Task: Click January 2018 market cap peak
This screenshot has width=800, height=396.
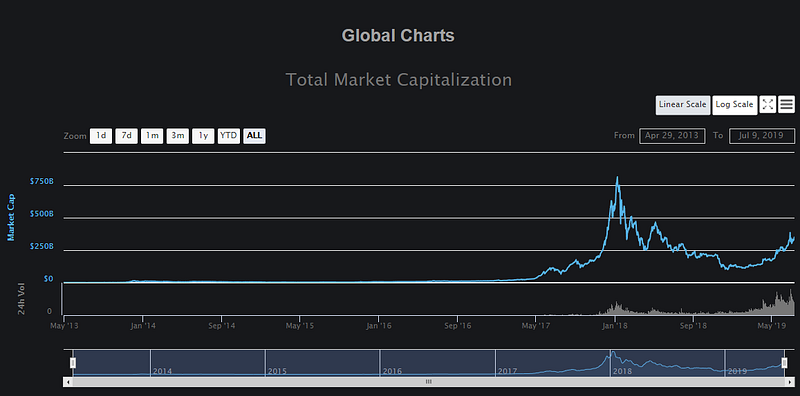Action: 617,178
